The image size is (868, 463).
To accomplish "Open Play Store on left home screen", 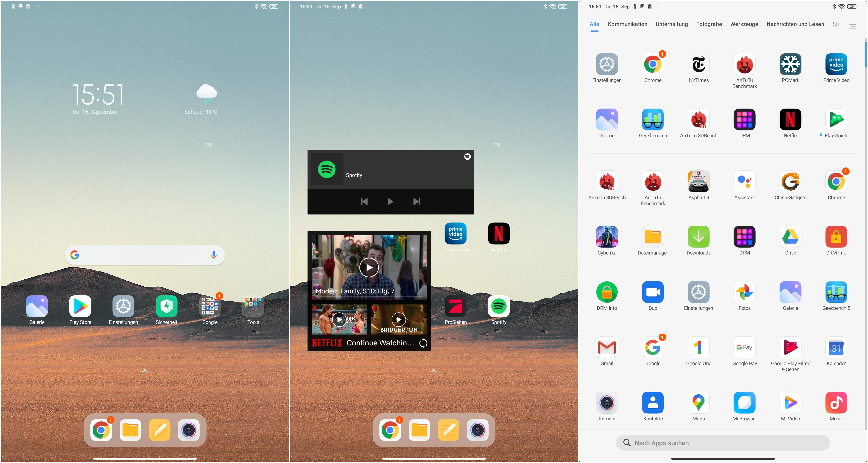I will tap(80, 306).
